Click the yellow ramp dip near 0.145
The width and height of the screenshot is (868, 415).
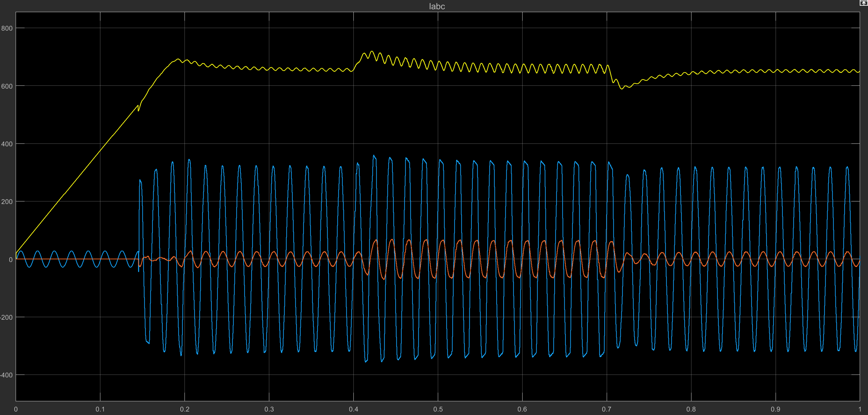click(139, 111)
